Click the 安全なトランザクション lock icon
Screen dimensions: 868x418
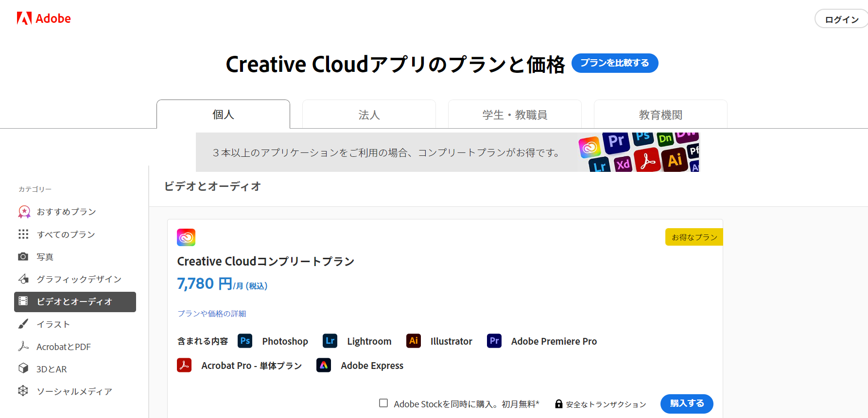(x=559, y=404)
